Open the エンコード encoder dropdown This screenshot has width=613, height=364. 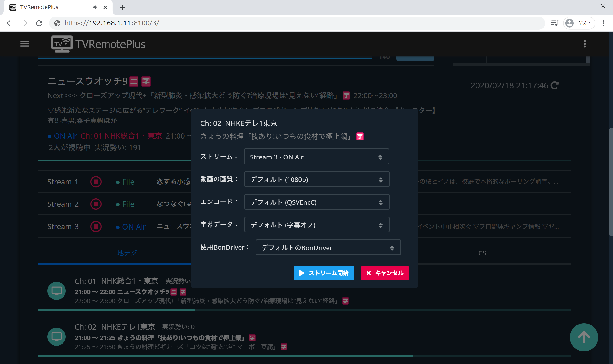[x=316, y=202]
